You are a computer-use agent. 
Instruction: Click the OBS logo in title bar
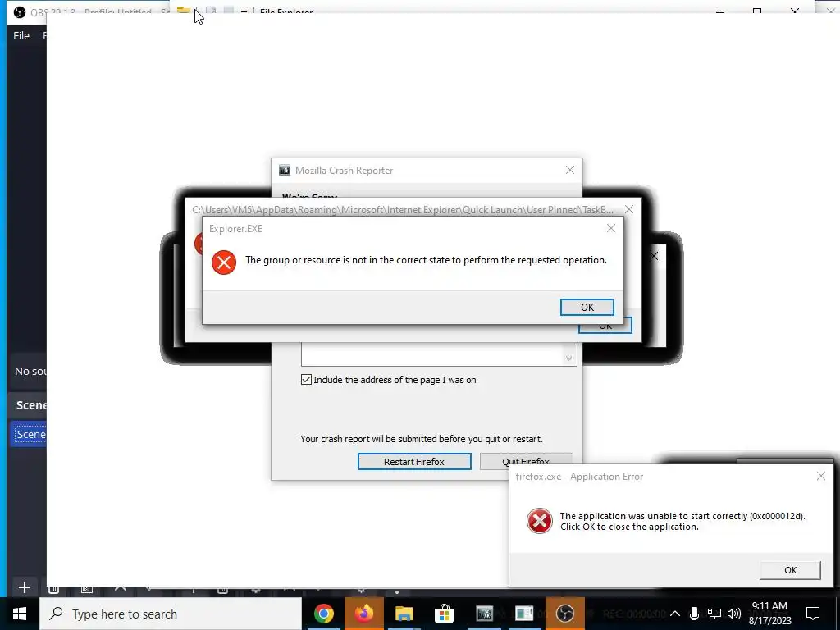coord(20,11)
